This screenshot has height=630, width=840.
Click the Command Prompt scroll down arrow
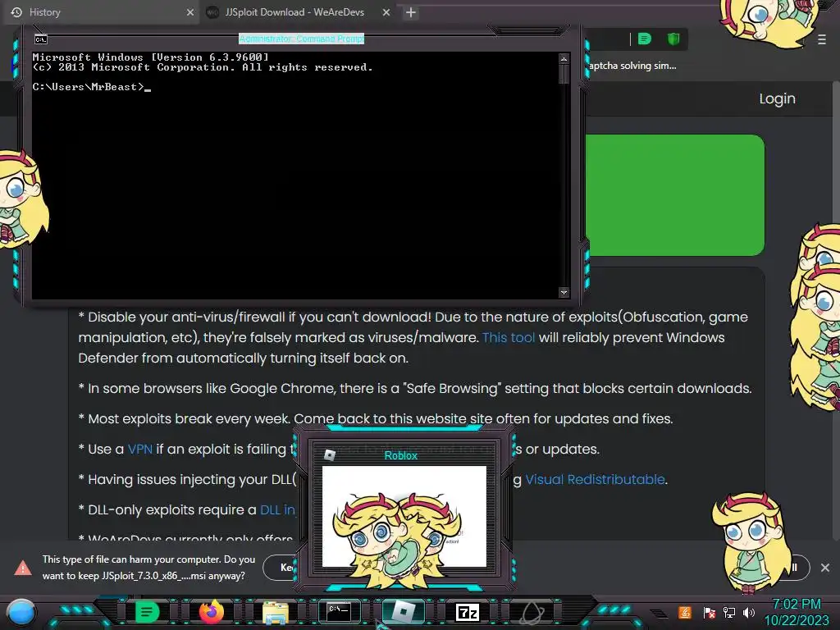click(x=564, y=293)
